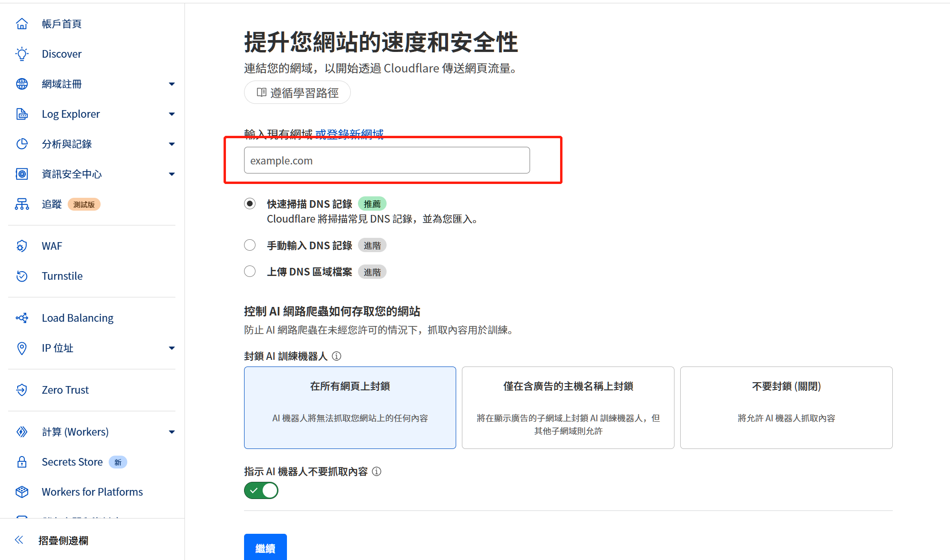Click the Load Balancing icon
This screenshot has width=950, height=560.
[x=22, y=318]
